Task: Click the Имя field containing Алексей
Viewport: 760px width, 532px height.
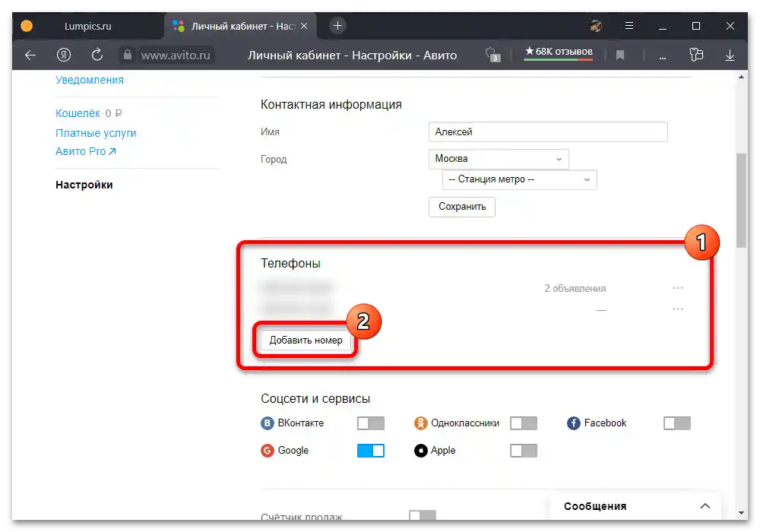Action: 548,131
